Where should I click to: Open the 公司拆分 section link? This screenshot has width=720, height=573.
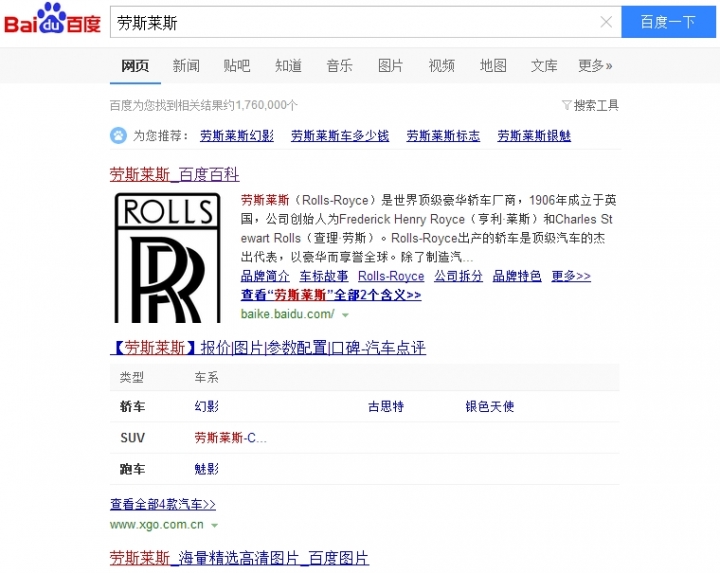tap(458, 276)
